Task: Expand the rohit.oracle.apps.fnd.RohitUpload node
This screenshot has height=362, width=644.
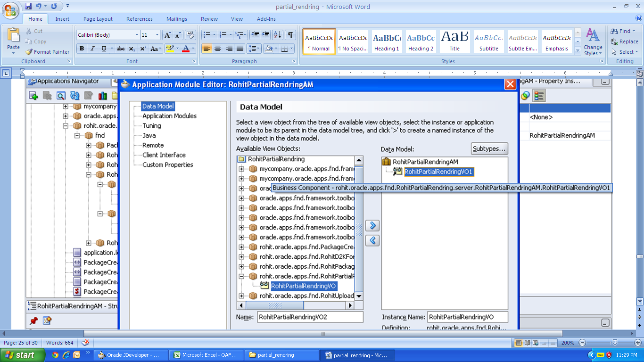Action: 241,296
